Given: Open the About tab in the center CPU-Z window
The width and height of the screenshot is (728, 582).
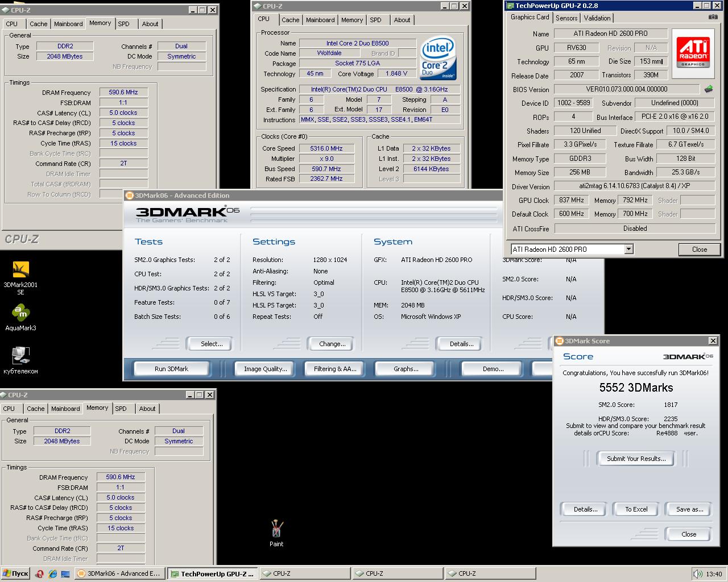Looking at the screenshot, I should pyautogui.click(x=402, y=20).
